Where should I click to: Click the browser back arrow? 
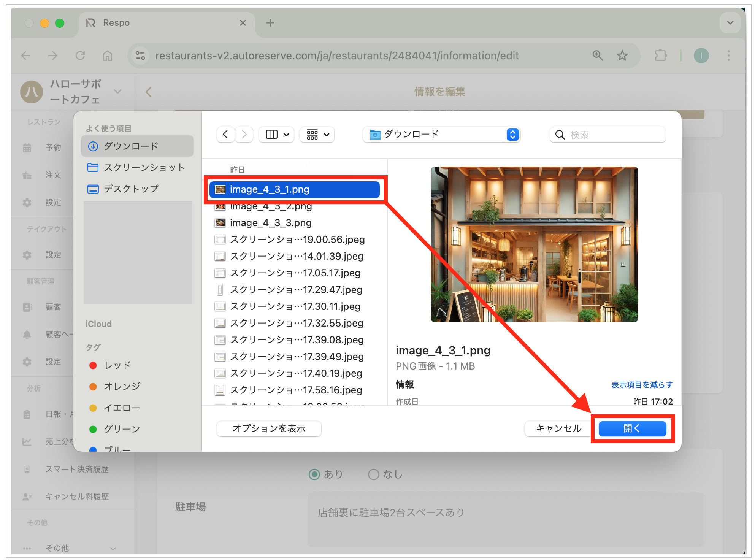pos(25,56)
